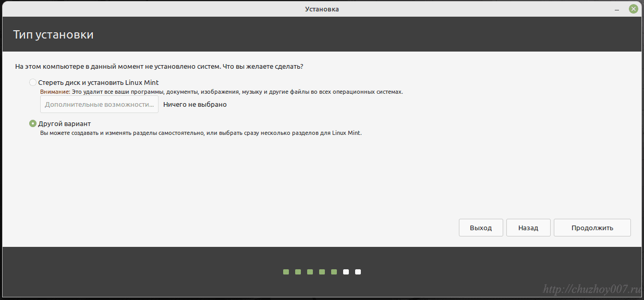Select the 'Другой вариант' radio button
The width and height of the screenshot is (644, 300).
pyautogui.click(x=33, y=123)
